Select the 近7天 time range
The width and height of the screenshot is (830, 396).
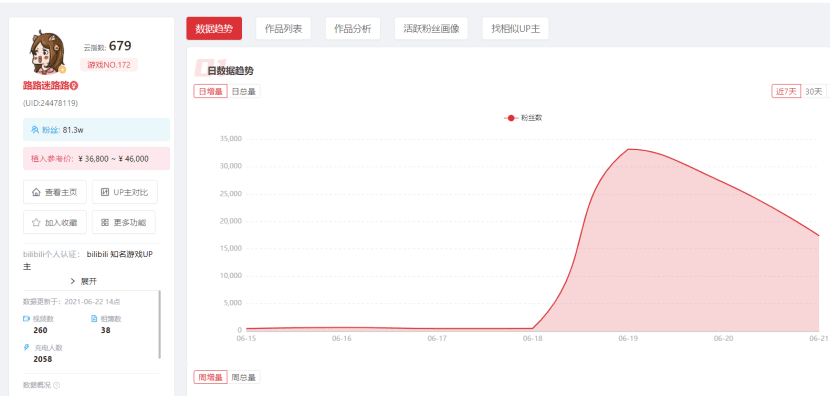click(x=786, y=91)
